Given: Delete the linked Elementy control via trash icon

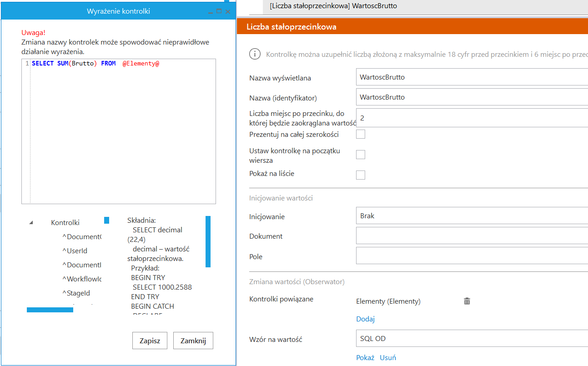Looking at the screenshot, I should click(x=467, y=301).
